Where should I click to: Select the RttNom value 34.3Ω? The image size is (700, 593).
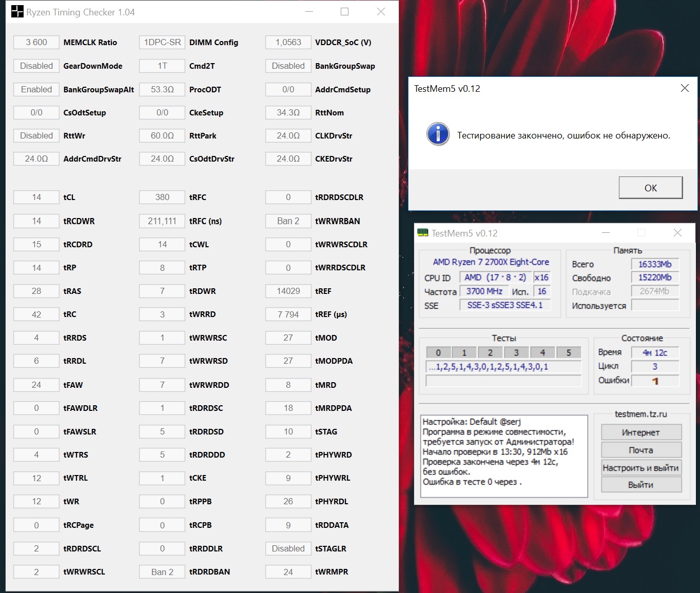[x=288, y=112]
